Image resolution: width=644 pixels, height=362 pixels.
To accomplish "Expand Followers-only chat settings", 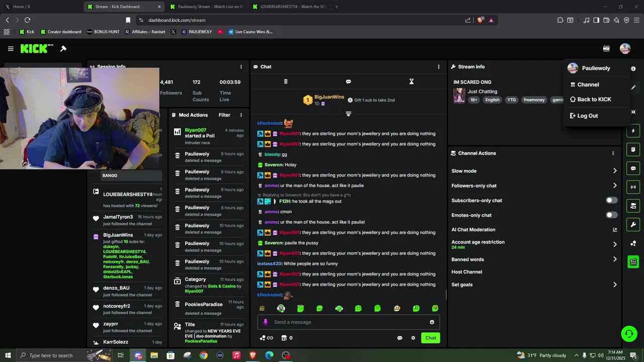I will tap(614, 186).
